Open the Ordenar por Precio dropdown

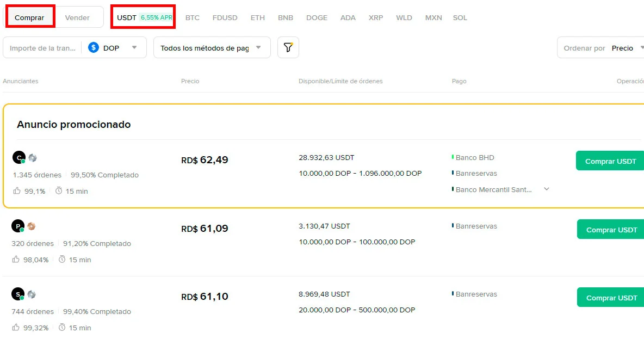tap(601, 48)
